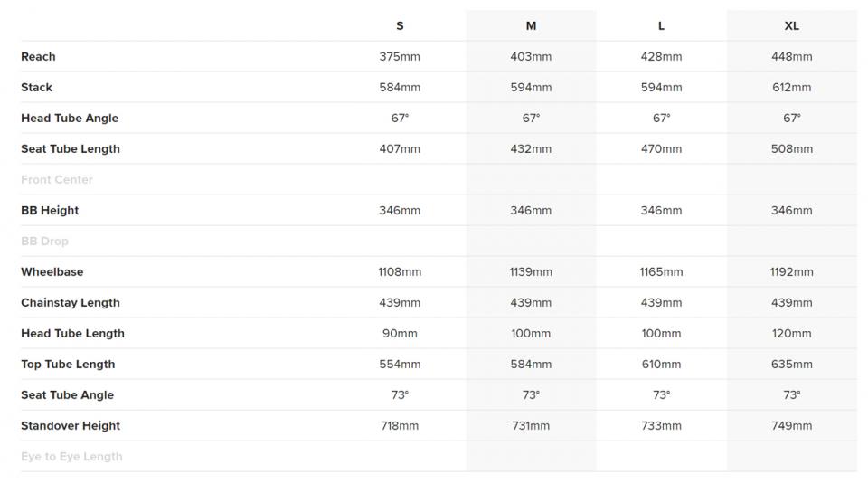Select the L size column header

click(661, 26)
